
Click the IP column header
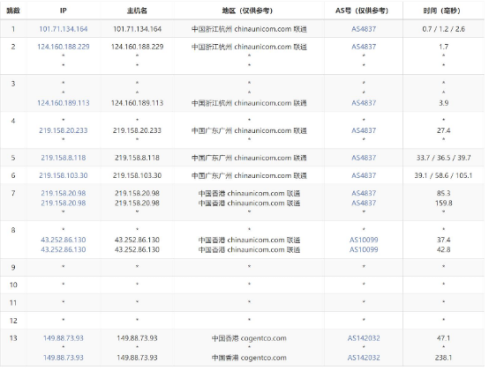(x=63, y=11)
